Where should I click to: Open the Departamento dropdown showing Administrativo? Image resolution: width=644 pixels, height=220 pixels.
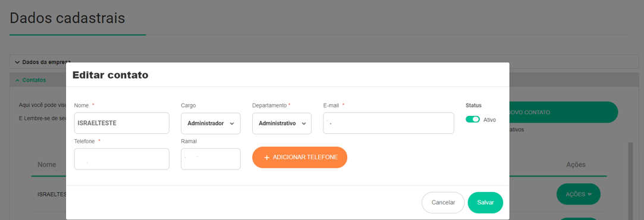(x=282, y=123)
